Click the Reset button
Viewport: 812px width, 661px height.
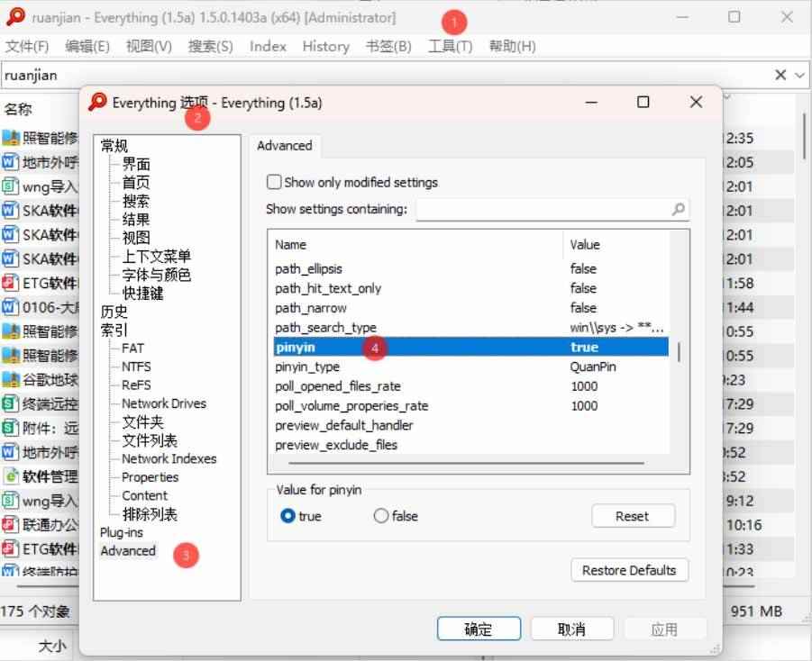pos(633,516)
